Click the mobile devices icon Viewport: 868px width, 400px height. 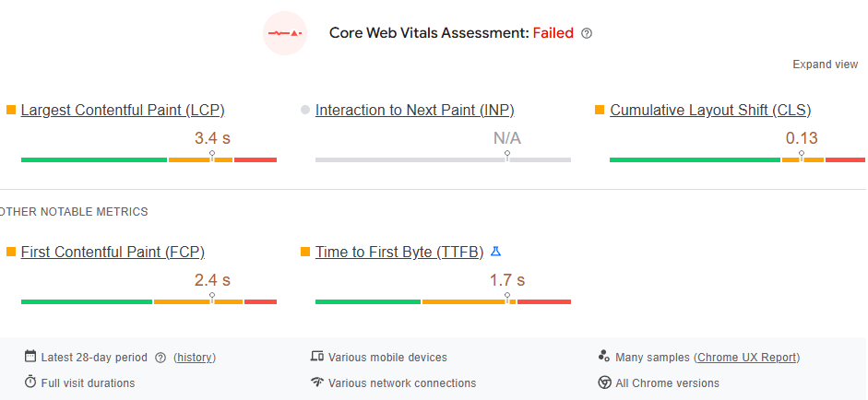pyautogui.click(x=317, y=357)
